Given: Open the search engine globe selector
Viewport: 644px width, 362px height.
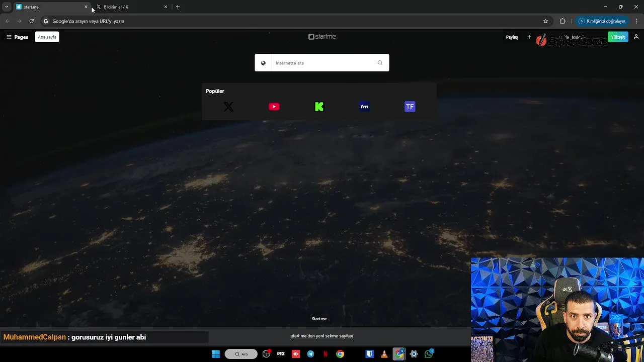Looking at the screenshot, I should 263,63.
